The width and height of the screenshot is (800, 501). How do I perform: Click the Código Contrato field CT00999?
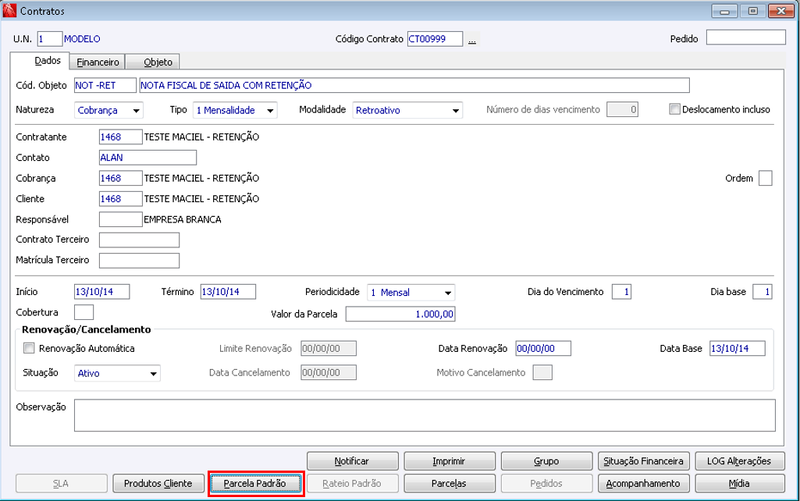435,39
